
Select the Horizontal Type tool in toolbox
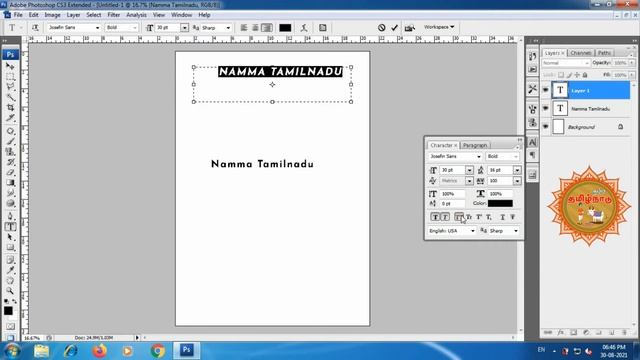tap(10, 227)
